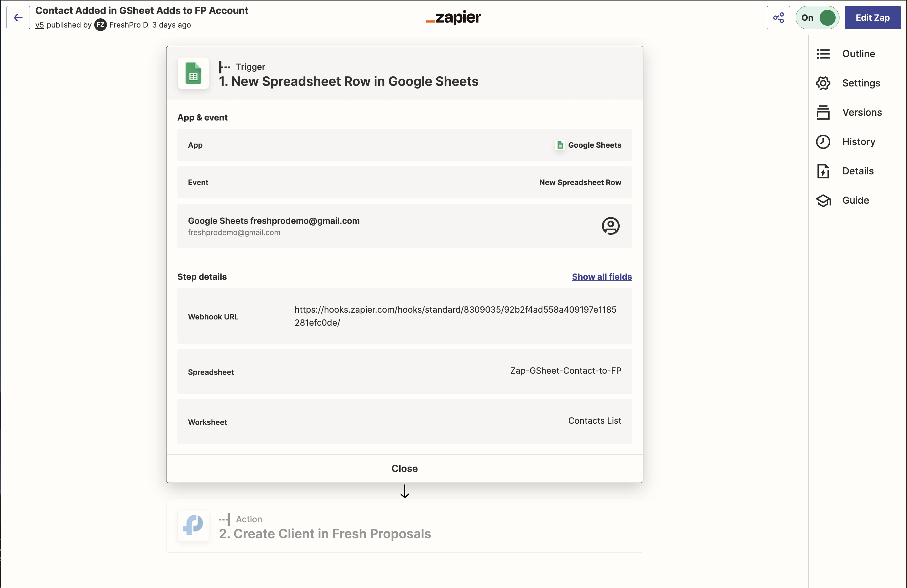Click the share Zap icon
The width and height of the screenshot is (907, 588).
[778, 17]
